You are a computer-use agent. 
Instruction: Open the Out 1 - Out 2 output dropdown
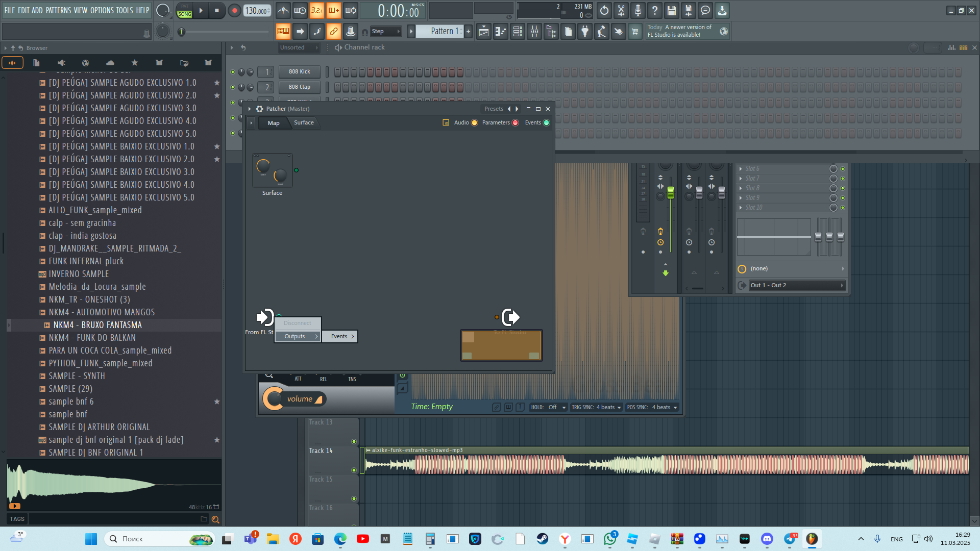pos(797,285)
